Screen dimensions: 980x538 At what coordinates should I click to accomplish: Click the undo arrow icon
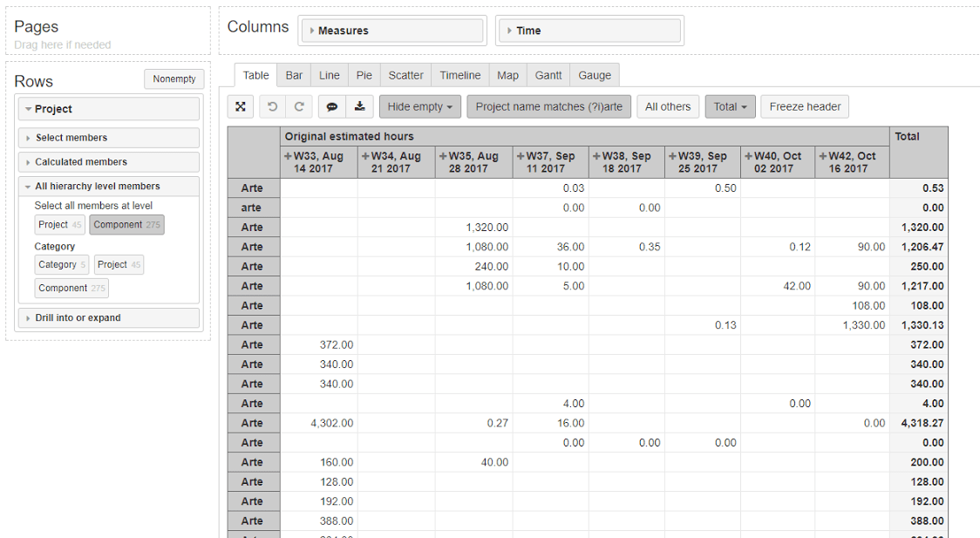click(273, 106)
